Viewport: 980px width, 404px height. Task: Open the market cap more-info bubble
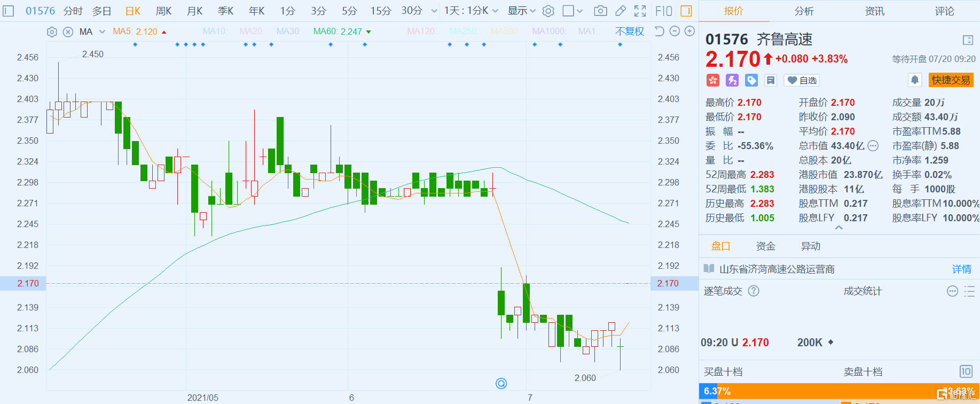point(873,146)
